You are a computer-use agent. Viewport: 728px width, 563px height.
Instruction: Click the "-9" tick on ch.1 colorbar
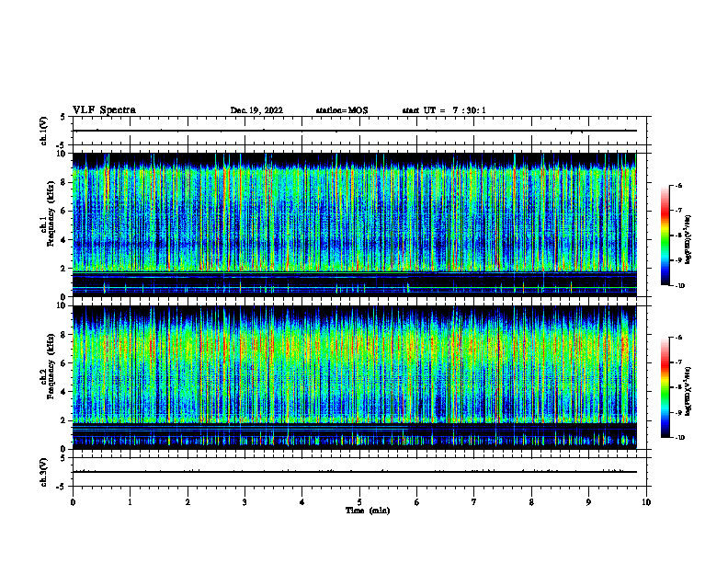(678, 260)
